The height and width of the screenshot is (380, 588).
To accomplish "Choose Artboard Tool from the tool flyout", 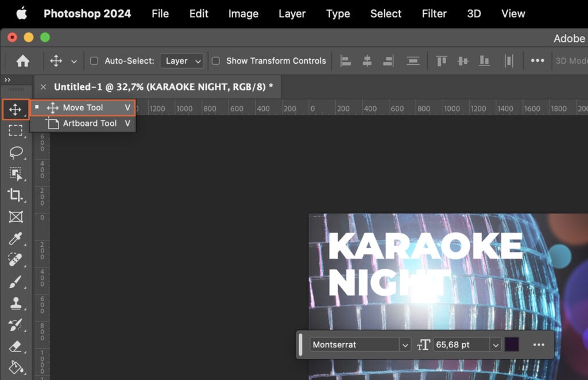I will click(x=87, y=123).
